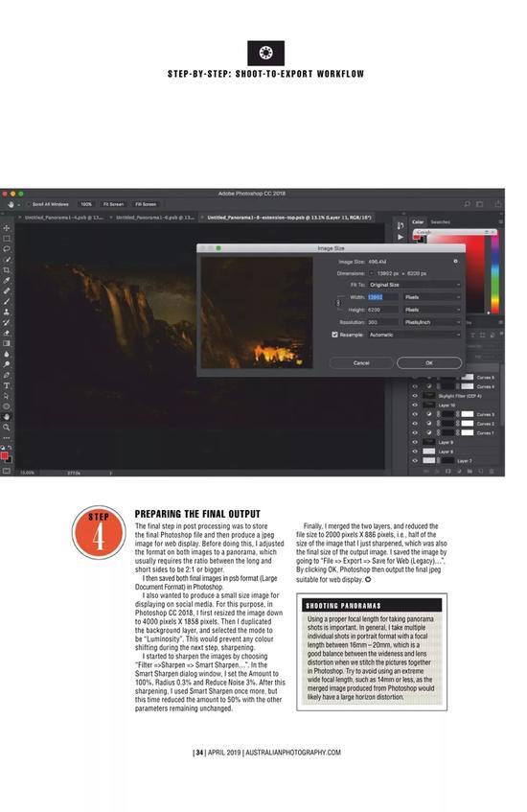Click OK in Image Size dialog
This screenshot has width=527, height=812.
point(429,363)
